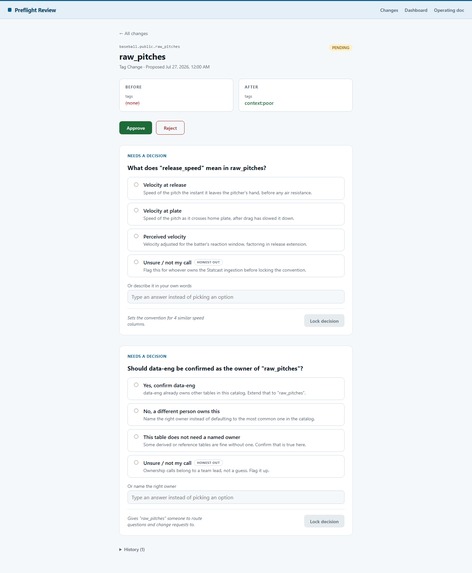472x573 pixels.
Task: Click the Preflight Review logo icon
Action: tap(9, 10)
